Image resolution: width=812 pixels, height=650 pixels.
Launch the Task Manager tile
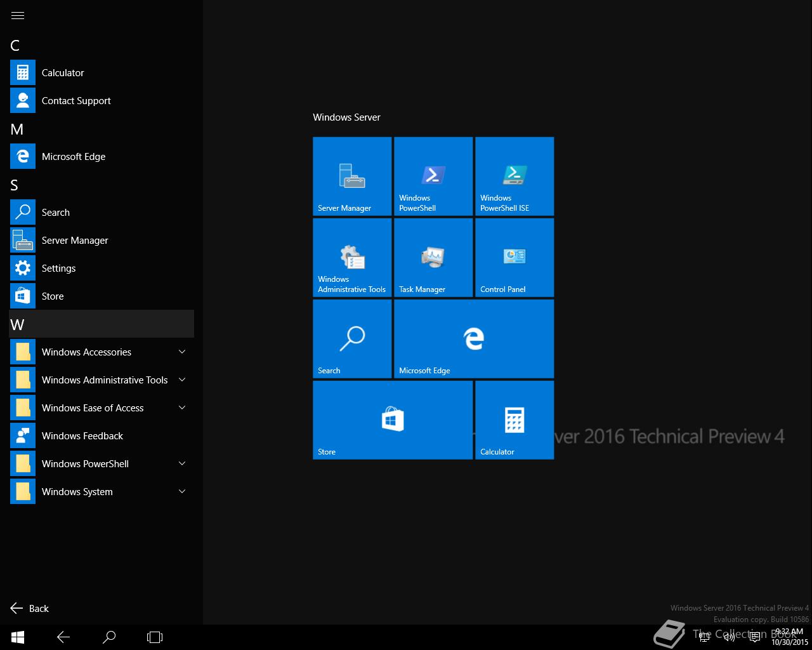(x=433, y=258)
